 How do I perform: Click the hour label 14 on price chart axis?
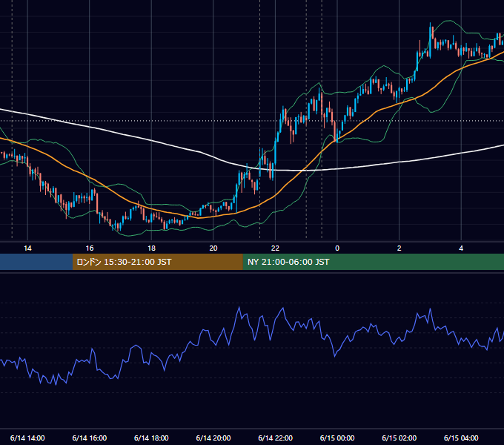[27, 248]
